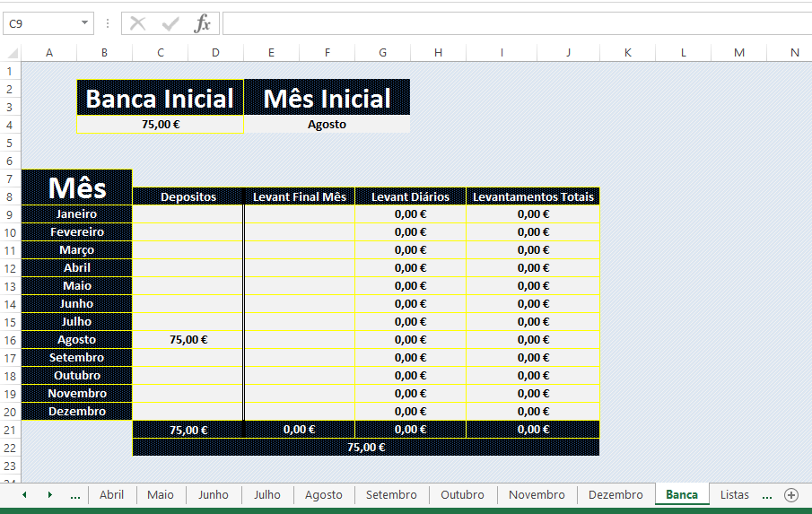Click the formula bar options dots handle
Viewport: 812px width, 514px height.
pyautogui.click(x=107, y=23)
